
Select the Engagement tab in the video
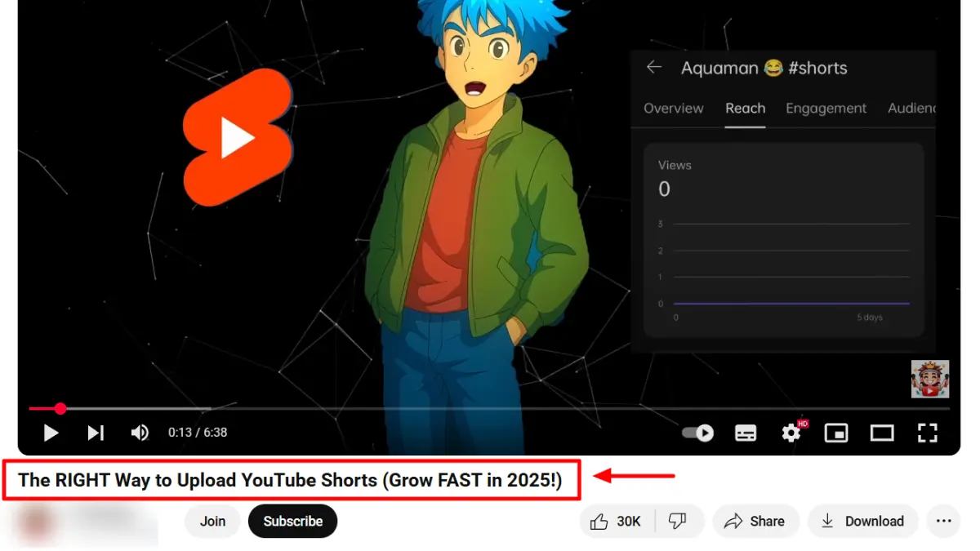click(x=826, y=108)
